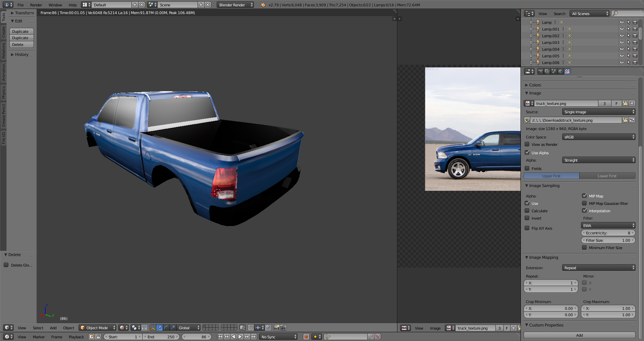The image size is (644, 341).
Task: Jump to the timeline's first frame
Action: [x=220, y=337]
